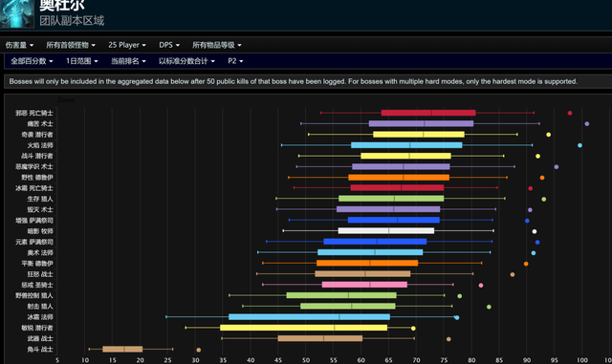The width and height of the screenshot is (612, 364).
Task: Click the 奥术 法师 row label
Action: (x=40, y=253)
